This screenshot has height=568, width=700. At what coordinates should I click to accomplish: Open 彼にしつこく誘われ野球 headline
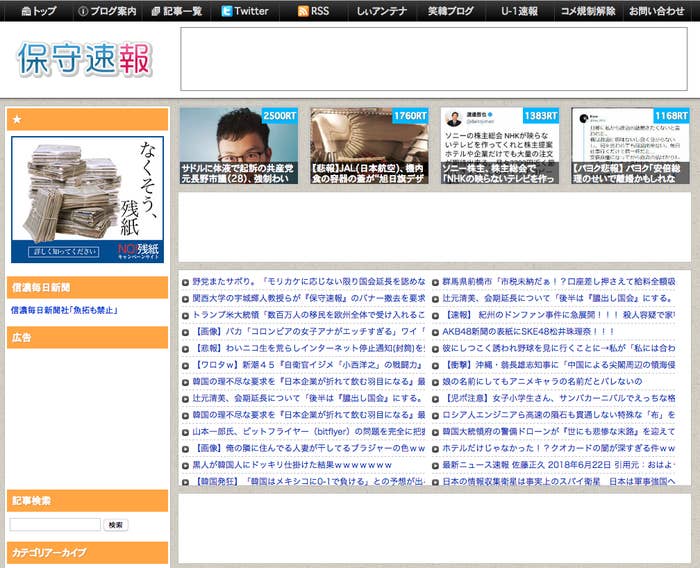coord(558,348)
